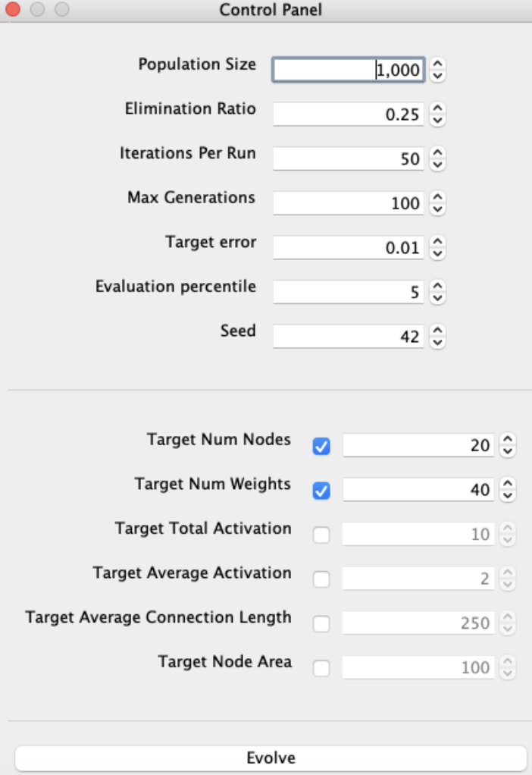The image size is (532, 775).
Task: Decrease Max Generations using down arrow
Action: 438,209
